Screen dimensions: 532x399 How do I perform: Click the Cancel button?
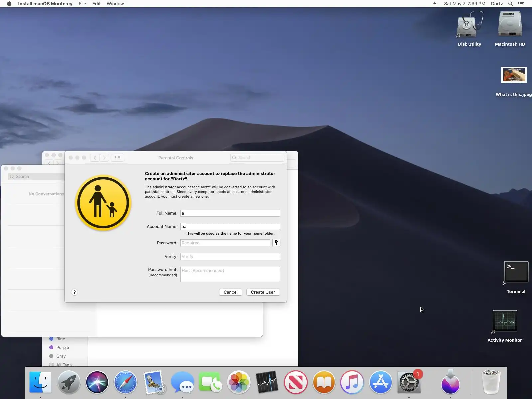coord(231,292)
